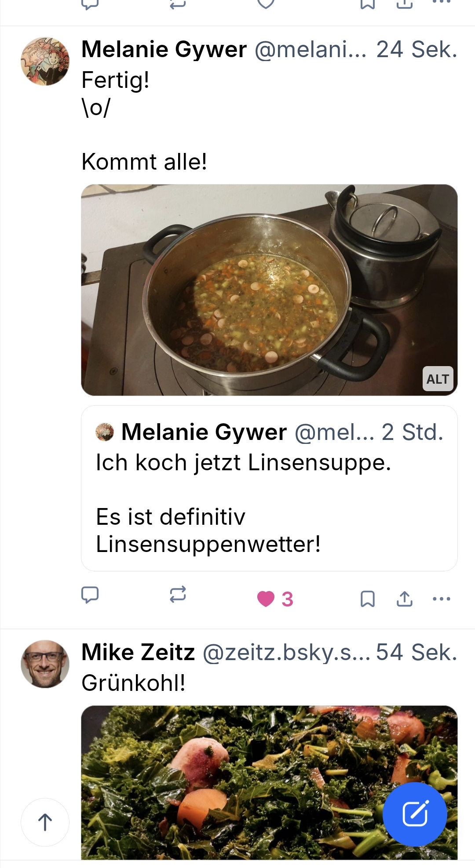Image resolution: width=475 pixels, height=868 pixels.
Task: Visit Mike Zeitz's profile via his name
Action: point(138,652)
